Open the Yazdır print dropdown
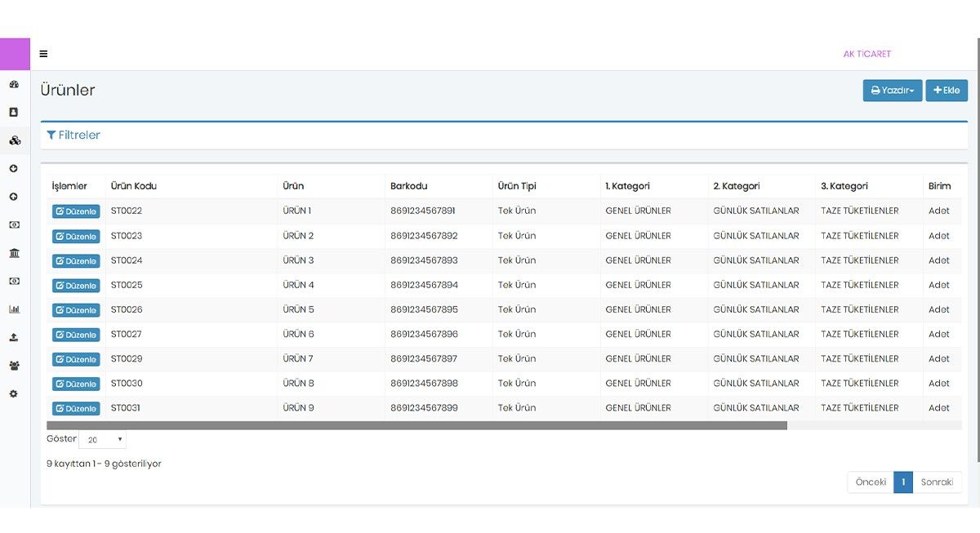 pyautogui.click(x=892, y=91)
